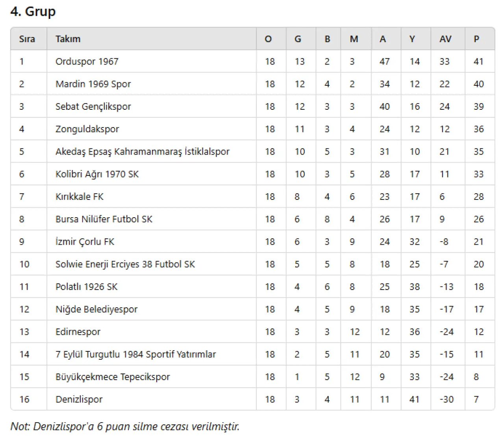Click Kolibri Ağrı 1970 SK team name
The height and width of the screenshot is (436, 504).
point(97,174)
